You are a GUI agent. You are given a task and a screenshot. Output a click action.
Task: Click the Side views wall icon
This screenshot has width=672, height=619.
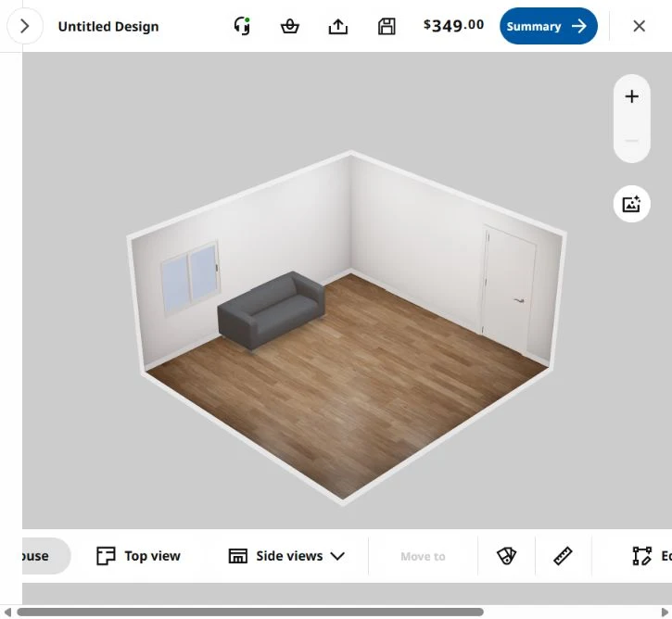coord(238,556)
